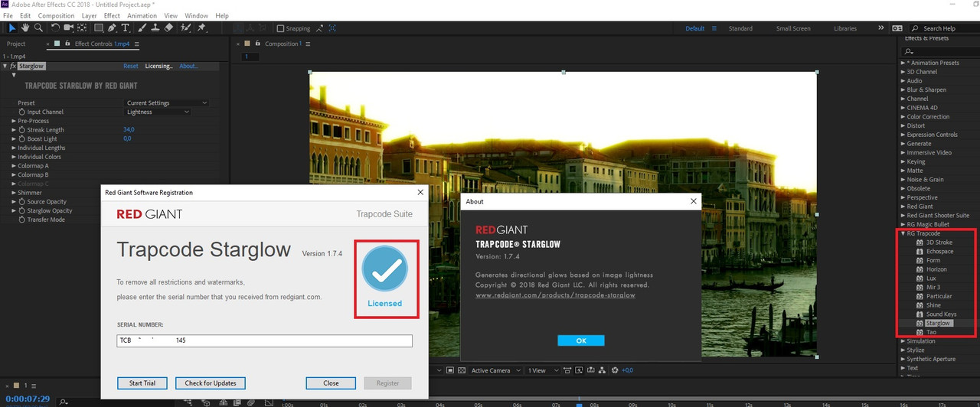Toggle Boost Light stopwatch keyframing
The width and height of the screenshot is (980, 407).
click(x=21, y=139)
